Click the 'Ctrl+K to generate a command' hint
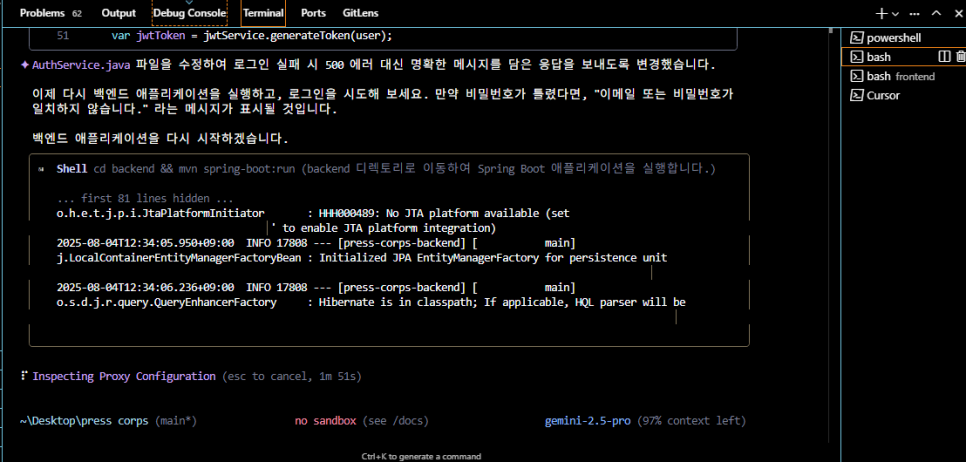 coord(421,456)
